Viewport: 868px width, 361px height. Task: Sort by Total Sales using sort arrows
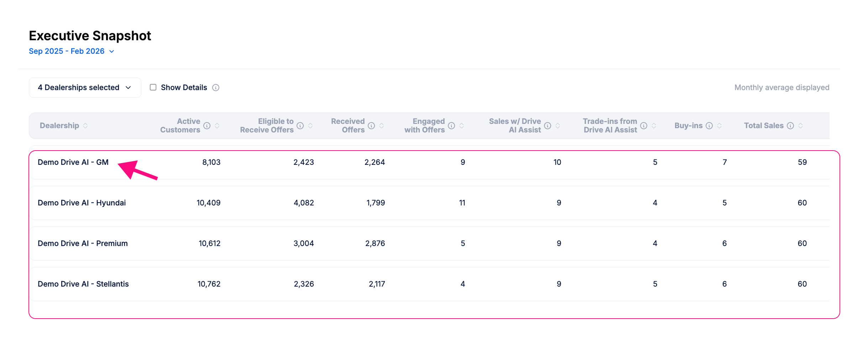[800, 126]
